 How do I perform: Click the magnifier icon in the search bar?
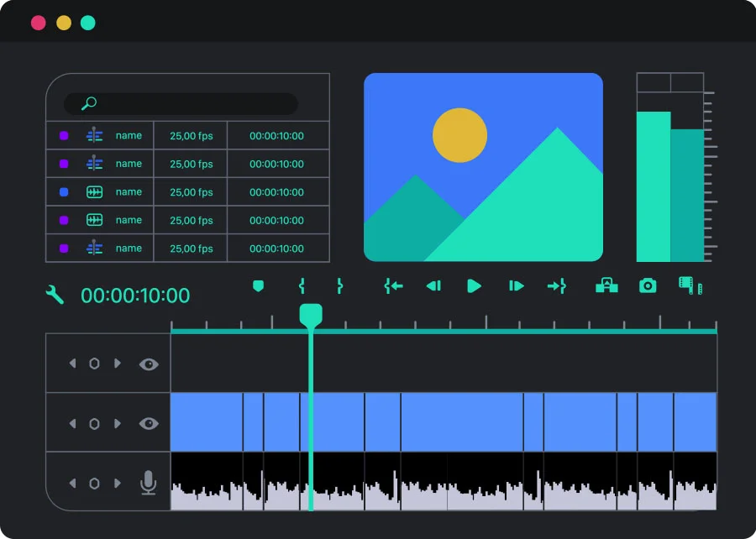(89, 103)
